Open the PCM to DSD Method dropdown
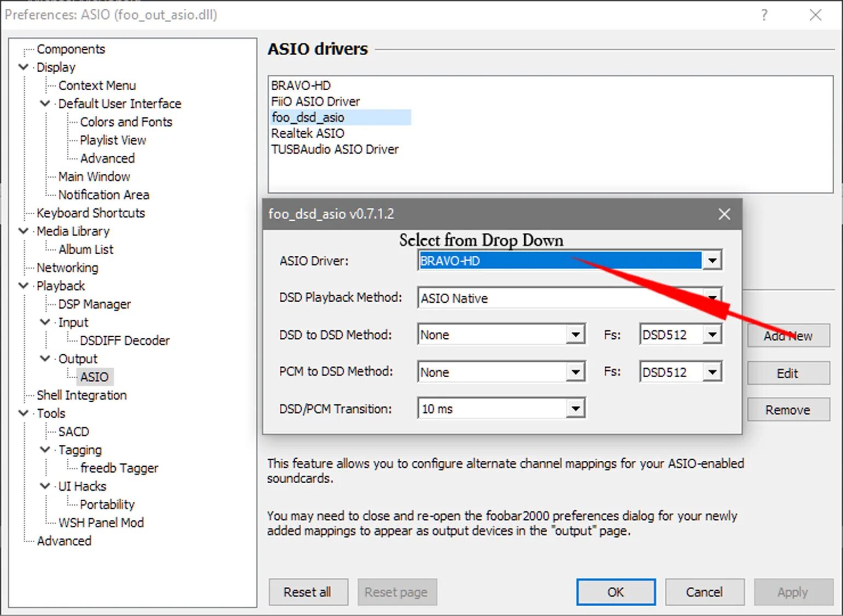 (576, 372)
